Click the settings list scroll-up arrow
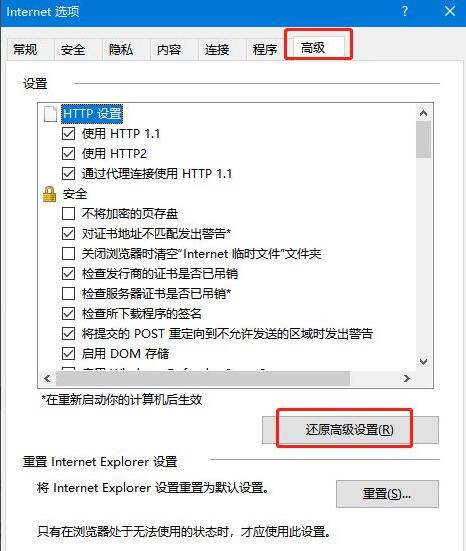466x551 pixels. (423, 113)
